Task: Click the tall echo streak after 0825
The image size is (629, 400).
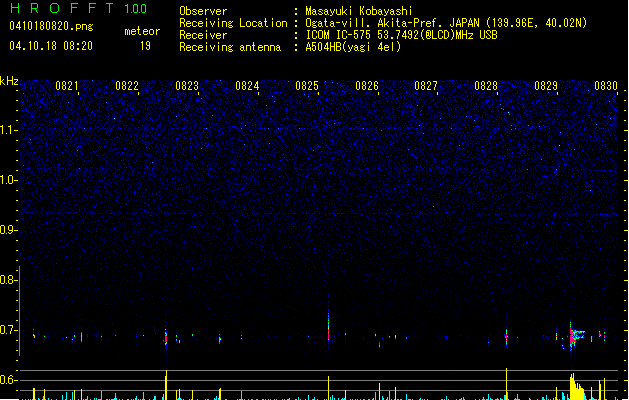Action: (329, 321)
